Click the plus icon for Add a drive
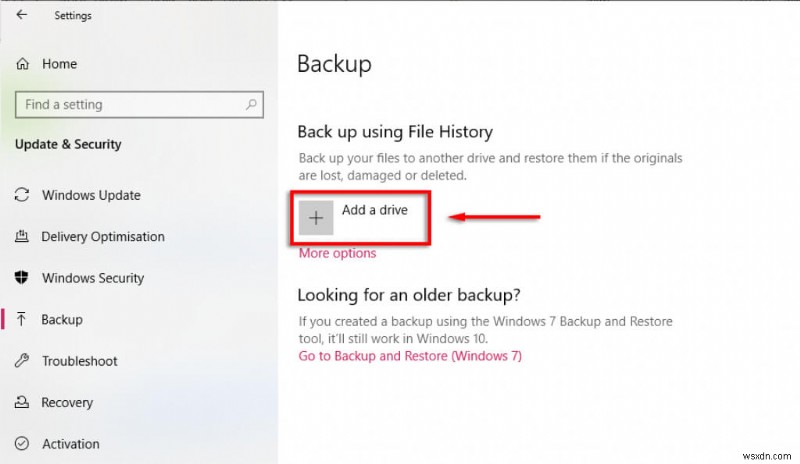This screenshot has height=464, width=800. (x=316, y=218)
